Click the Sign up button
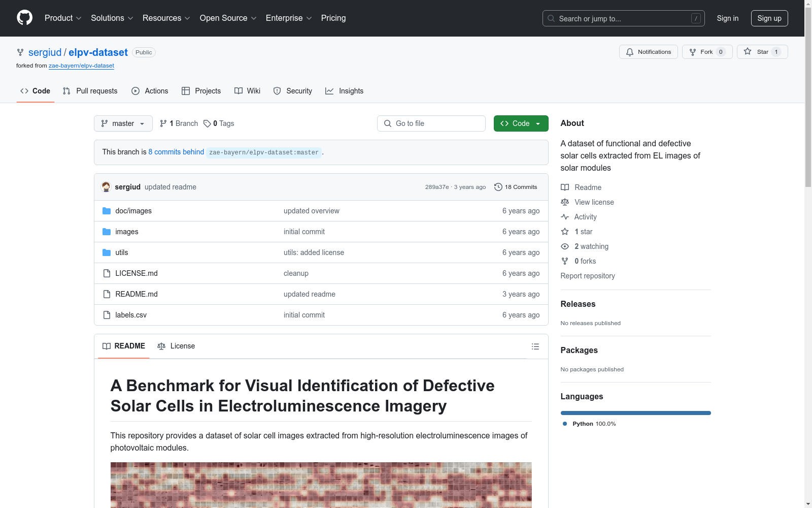 769,18
